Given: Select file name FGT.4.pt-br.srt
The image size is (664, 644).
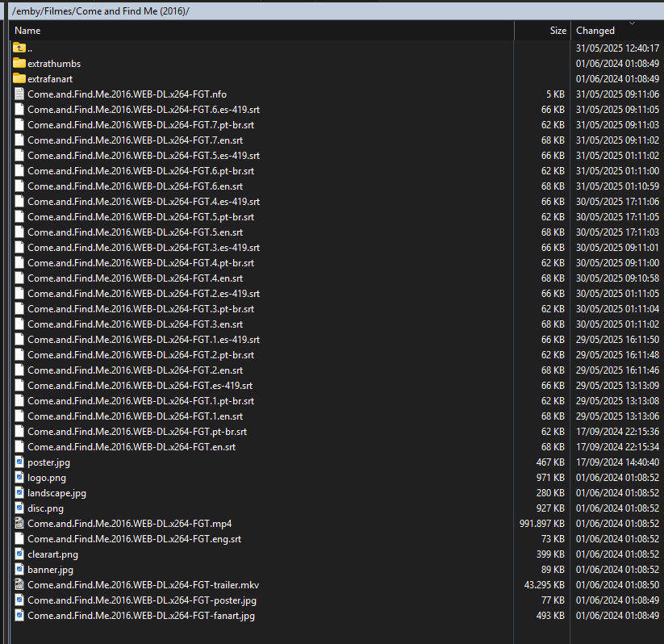Looking at the screenshot, I should coord(141,263).
